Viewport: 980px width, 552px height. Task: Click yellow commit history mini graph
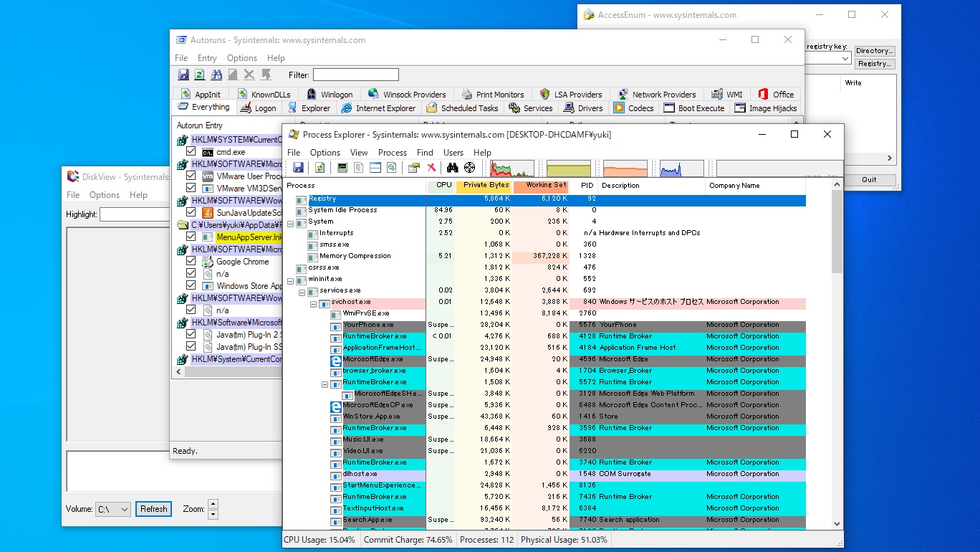coord(569,168)
